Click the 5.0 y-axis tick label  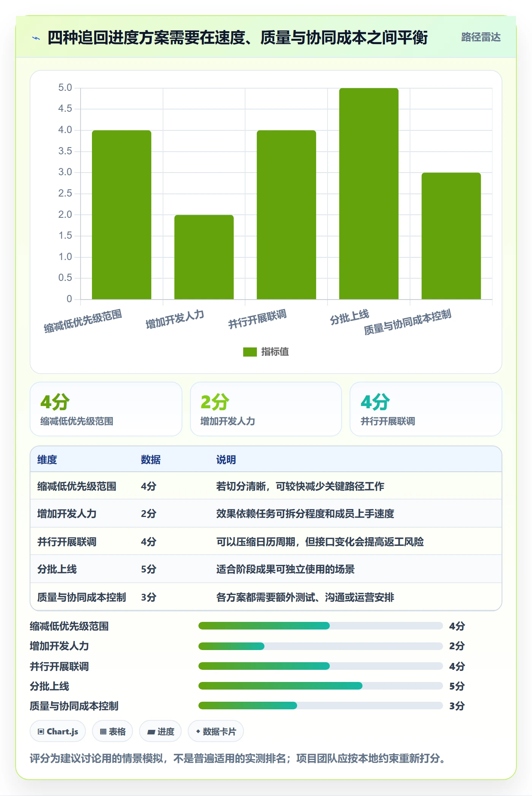pos(65,88)
